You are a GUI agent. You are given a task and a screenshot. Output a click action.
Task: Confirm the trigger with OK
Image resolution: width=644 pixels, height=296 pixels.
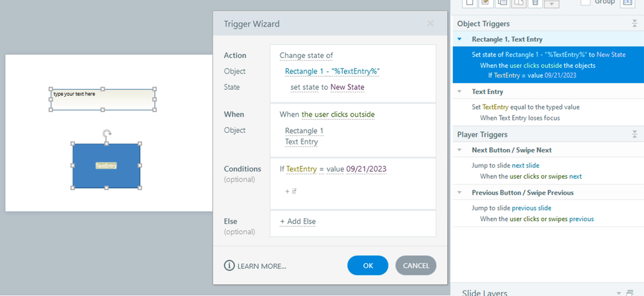[368, 266]
